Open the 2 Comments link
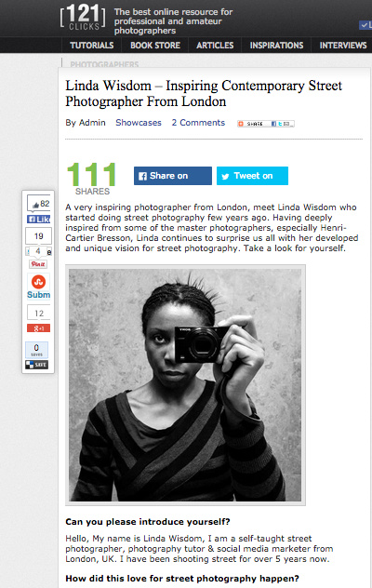Viewport: 372px width, 588px height. click(198, 123)
